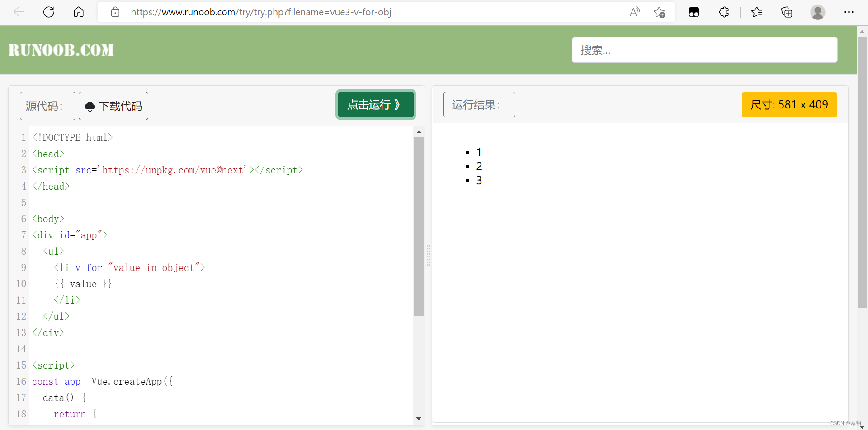Open the Collections icon
This screenshot has height=430, width=868.
(x=787, y=12)
